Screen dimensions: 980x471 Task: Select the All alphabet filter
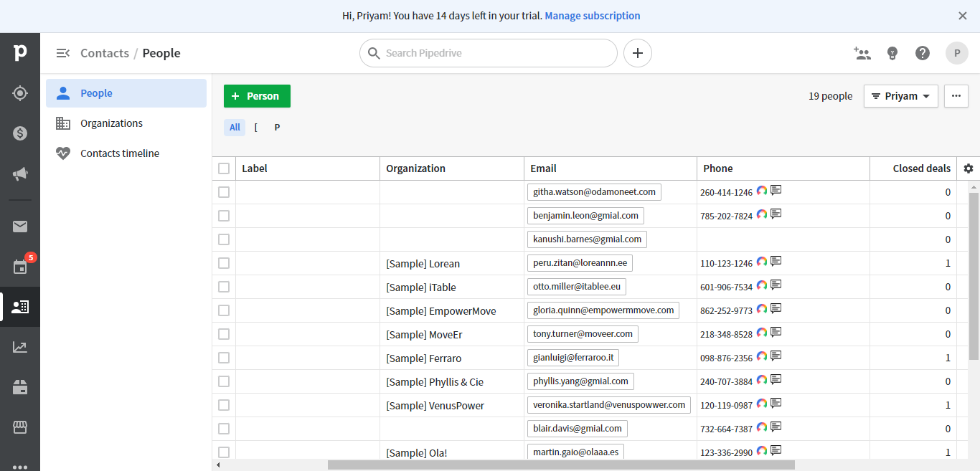click(235, 128)
